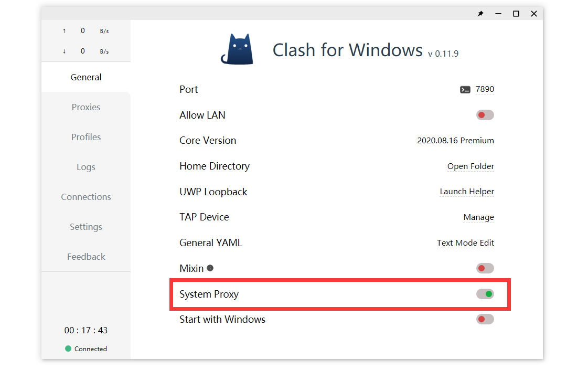Image resolution: width=588 pixels, height=369 pixels.
Task: Click Open Folder for Home Directory
Action: (x=471, y=166)
